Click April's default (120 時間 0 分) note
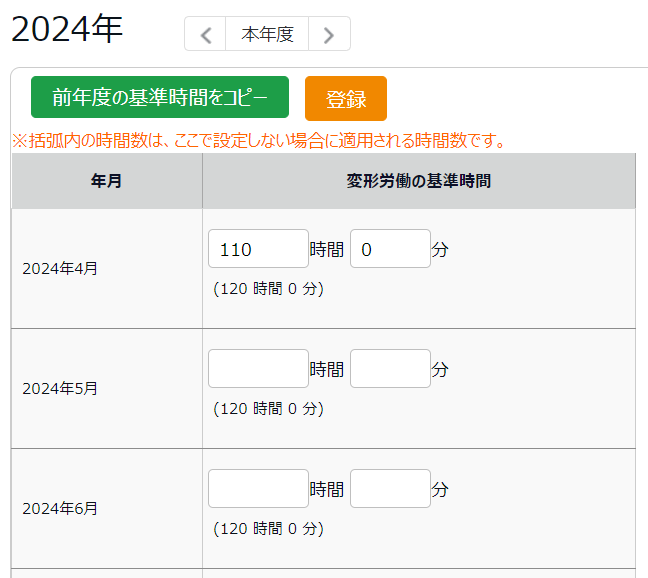The height and width of the screenshot is (578, 648). (x=268, y=289)
